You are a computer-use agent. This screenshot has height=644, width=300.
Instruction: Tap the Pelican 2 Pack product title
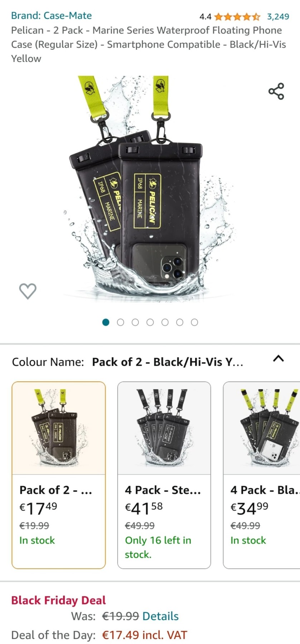pyautogui.click(x=149, y=44)
